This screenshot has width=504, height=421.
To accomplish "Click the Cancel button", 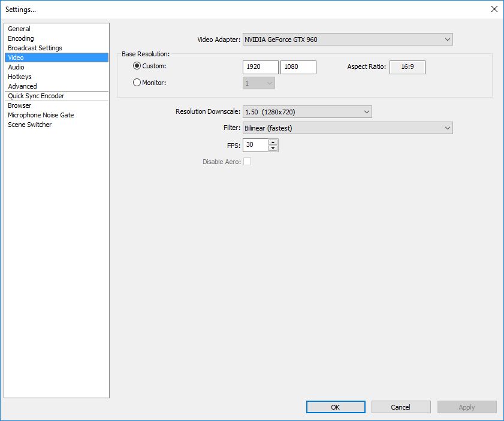I will coord(400,407).
